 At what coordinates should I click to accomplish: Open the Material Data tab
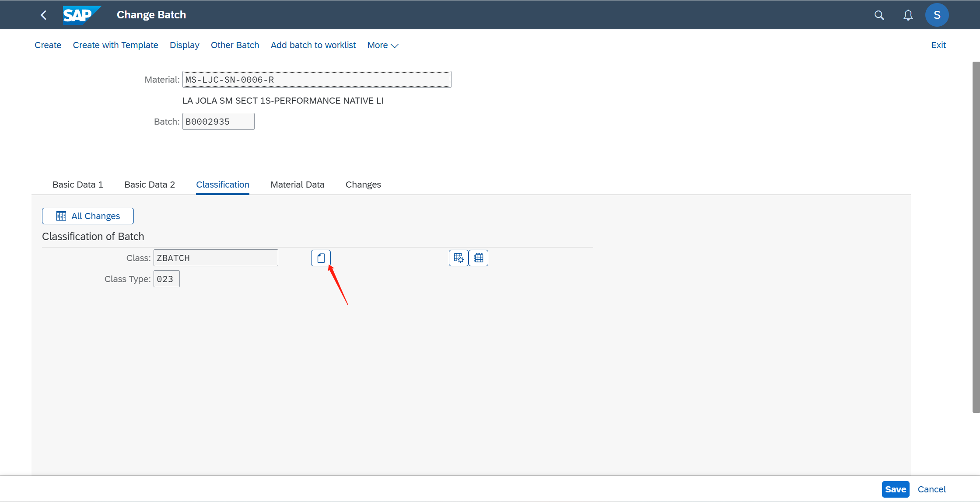pos(297,185)
